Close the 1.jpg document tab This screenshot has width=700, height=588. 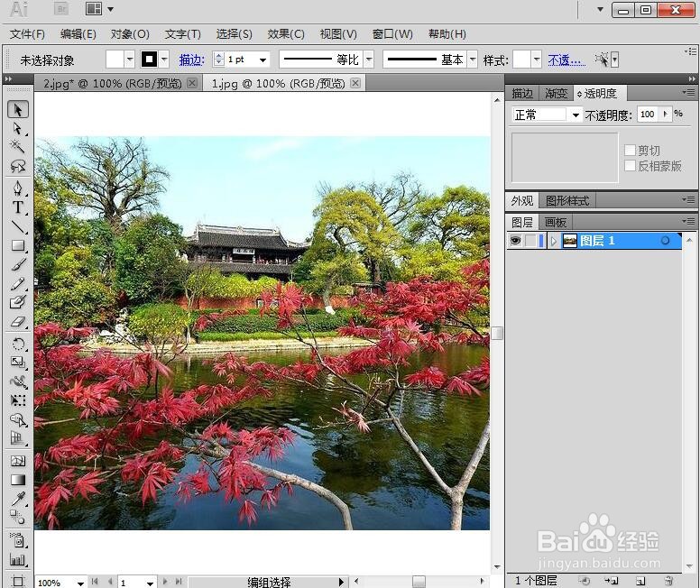(x=355, y=83)
